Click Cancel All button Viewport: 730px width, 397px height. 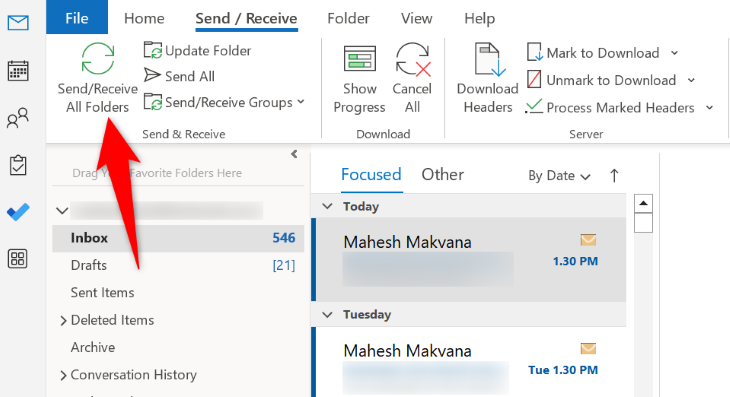pyautogui.click(x=412, y=78)
